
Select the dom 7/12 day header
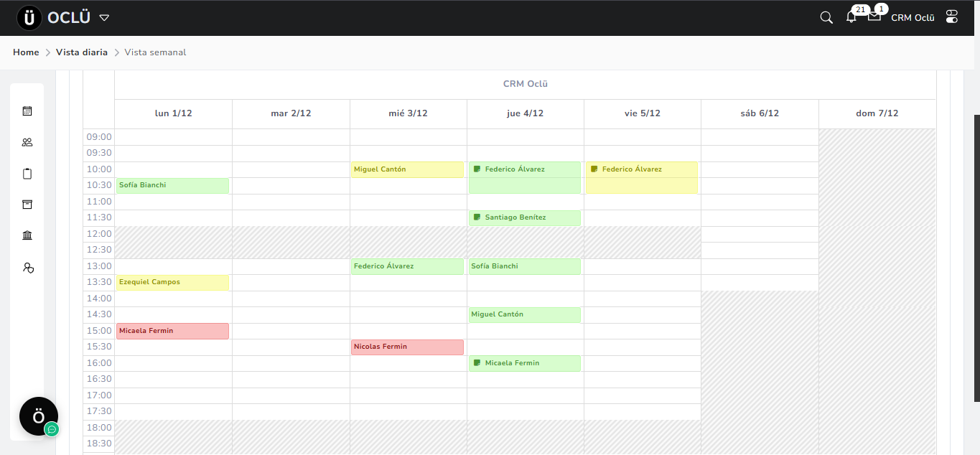(x=877, y=113)
